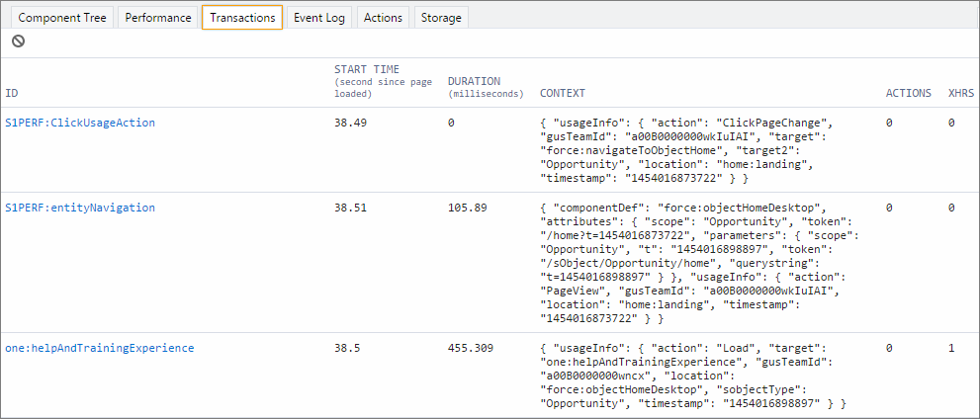Switch to the Component Tree tab
This screenshot has height=419, width=980.
[x=62, y=18]
